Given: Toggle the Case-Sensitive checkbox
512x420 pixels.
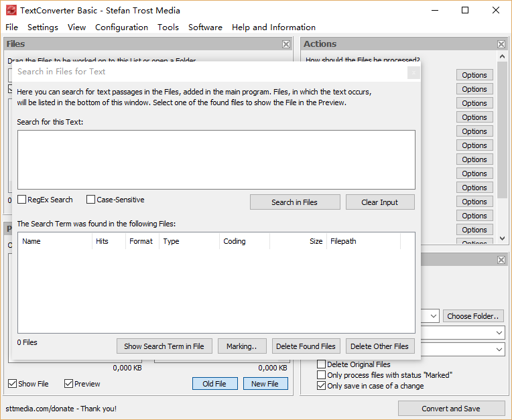Looking at the screenshot, I should tap(90, 200).
